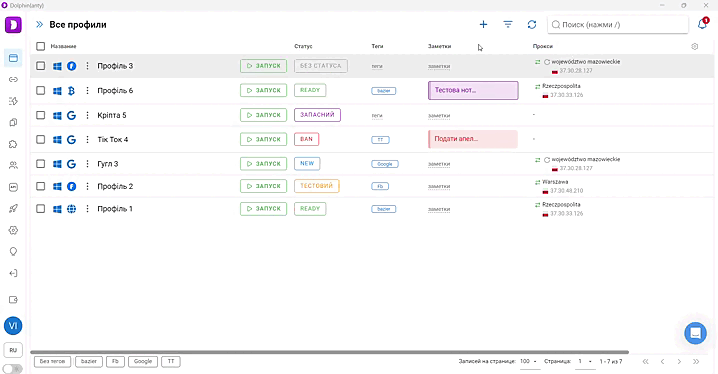Open three-dot menu for Профіль 6
The height and width of the screenshot is (374, 718).
87,91
